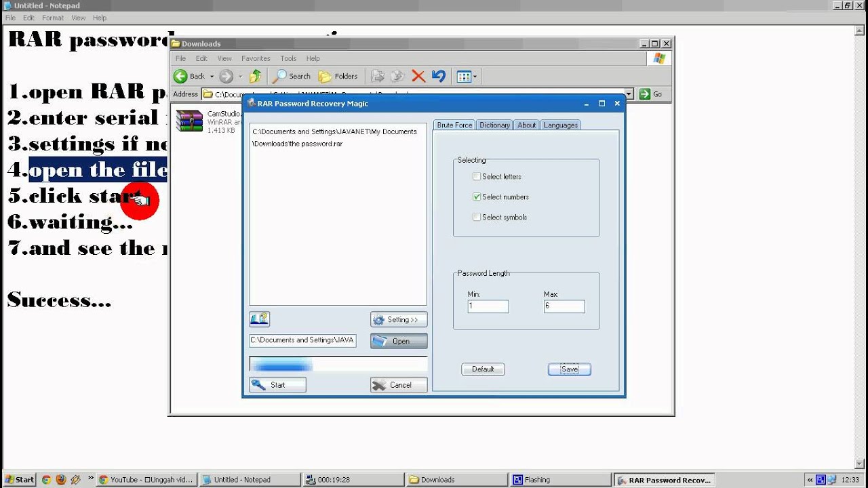Open the Tools menu in Downloads
Viewport: 868px width, 488px height.
click(288, 58)
